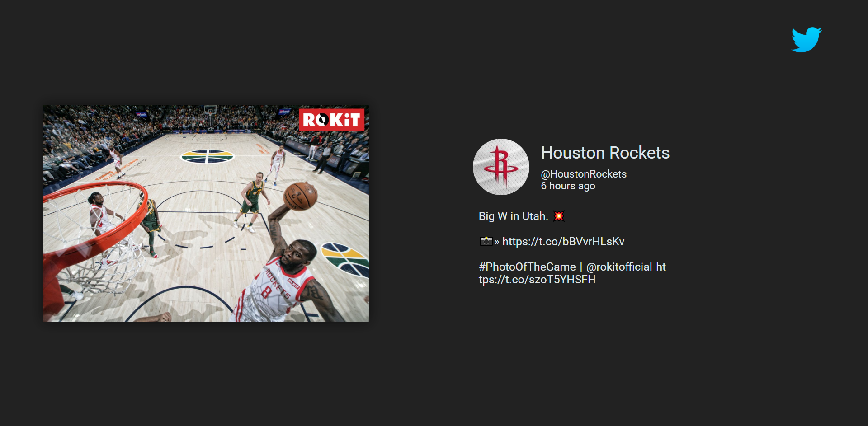Click the ROKiT logo on the photo
Screen dimensions: 868x426
[331, 120]
